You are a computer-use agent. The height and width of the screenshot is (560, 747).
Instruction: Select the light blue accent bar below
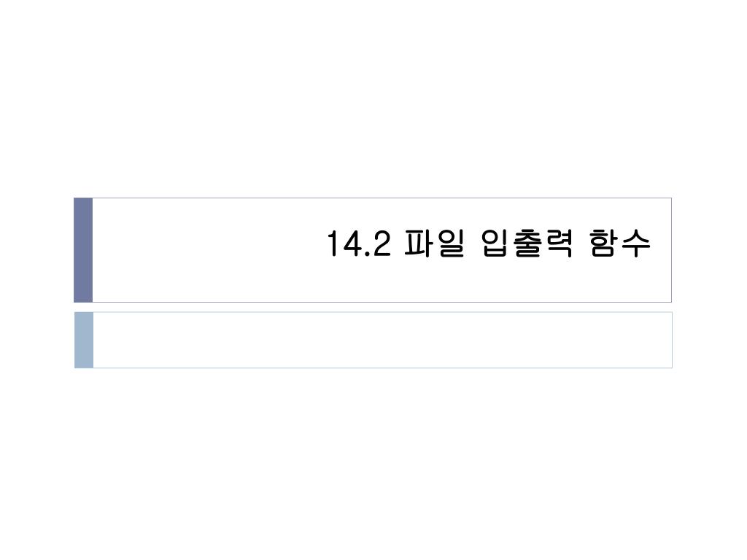pyautogui.click(x=84, y=340)
